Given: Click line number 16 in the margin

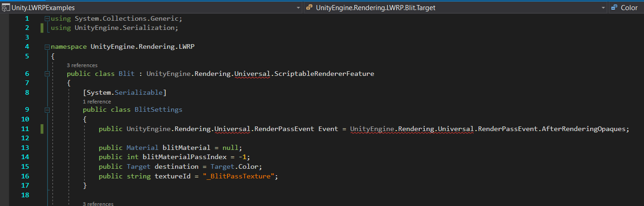Looking at the screenshot, I should (25, 176).
